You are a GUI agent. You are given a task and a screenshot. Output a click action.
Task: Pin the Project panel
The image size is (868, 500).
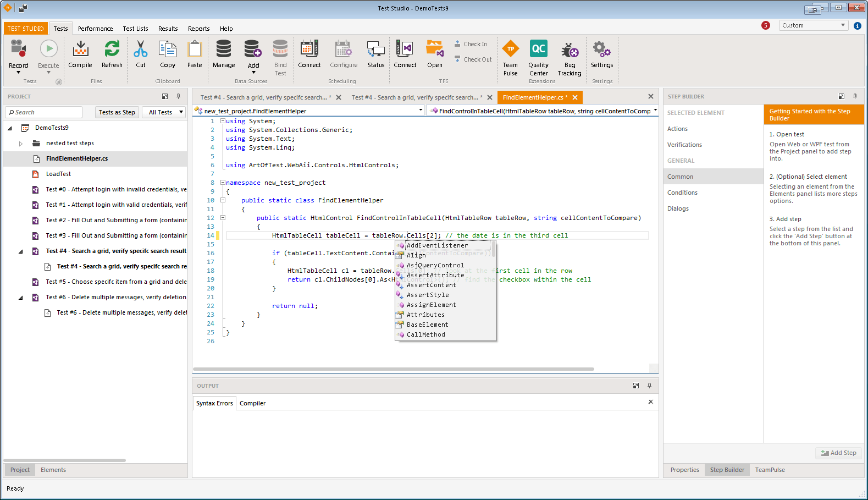(178, 96)
